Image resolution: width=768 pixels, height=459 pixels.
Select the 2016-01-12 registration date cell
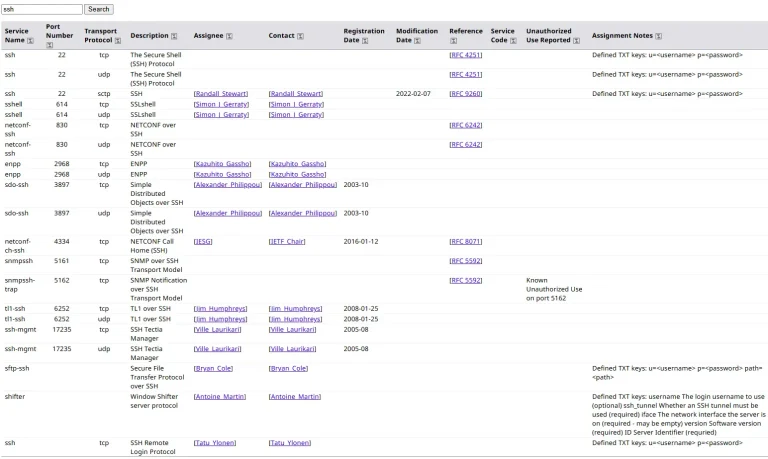coord(361,242)
